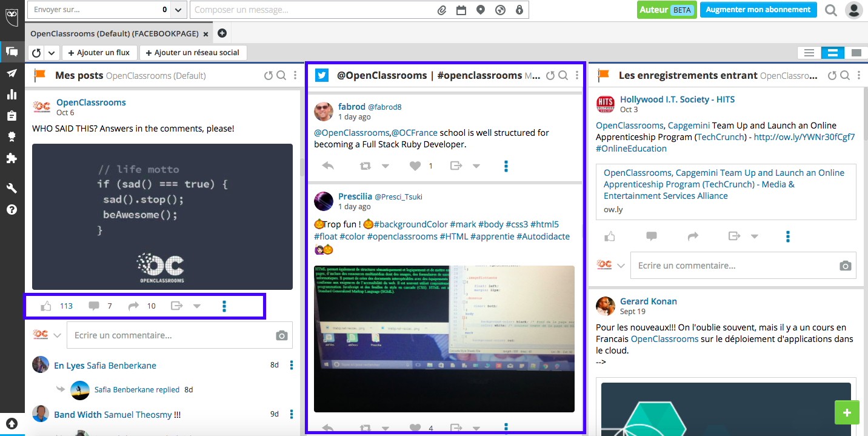868x436 pixels.
Task: Open the TechCrunch link in Hollywood post
Action: [x=720, y=137]
